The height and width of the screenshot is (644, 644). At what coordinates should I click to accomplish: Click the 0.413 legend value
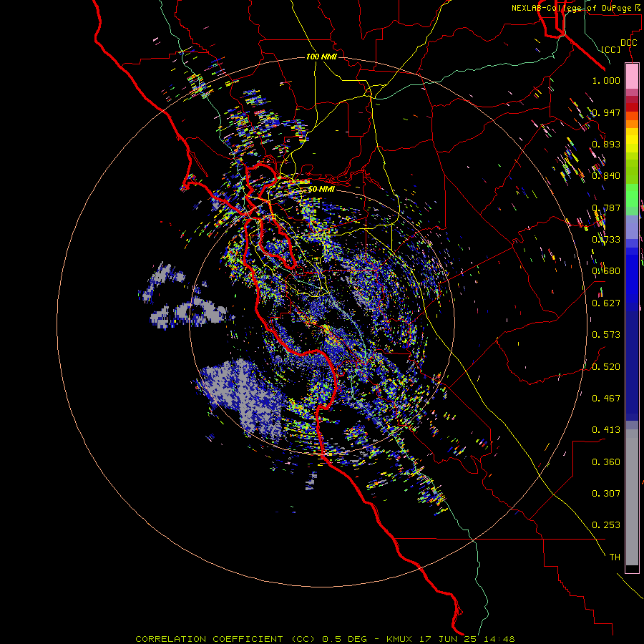tap(606, 430)
